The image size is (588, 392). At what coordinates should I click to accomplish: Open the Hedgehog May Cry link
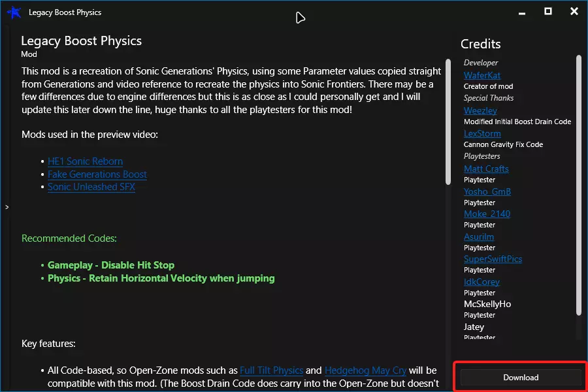[365, 370]
